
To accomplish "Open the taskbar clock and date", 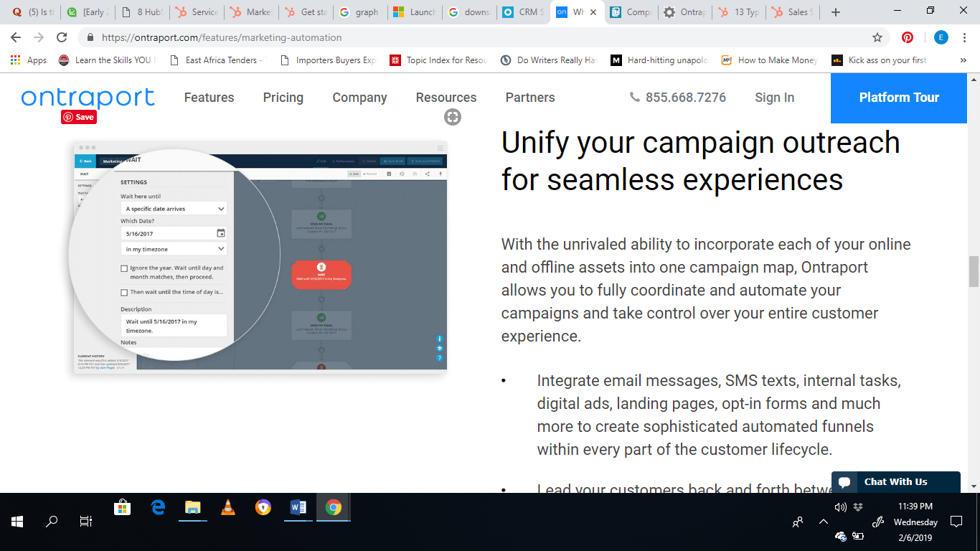I will click(x=916, y=522).
